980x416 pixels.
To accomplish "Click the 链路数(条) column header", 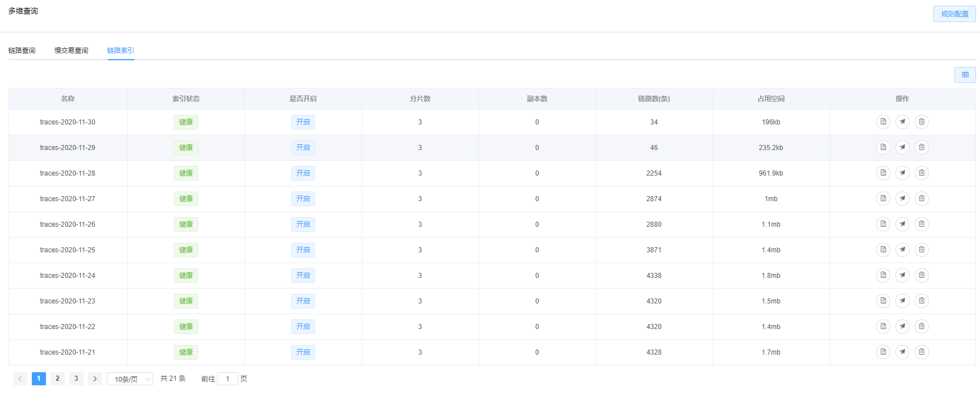I will point(654,99).
